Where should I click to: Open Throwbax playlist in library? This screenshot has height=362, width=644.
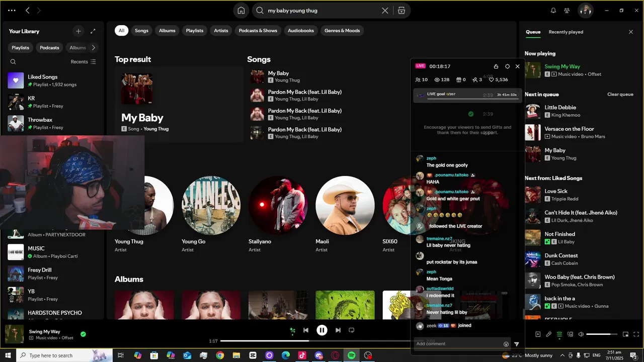tap(53, 123)
